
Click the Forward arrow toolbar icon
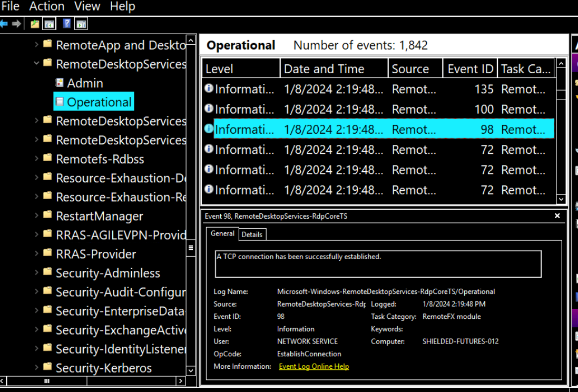[16, 24]
